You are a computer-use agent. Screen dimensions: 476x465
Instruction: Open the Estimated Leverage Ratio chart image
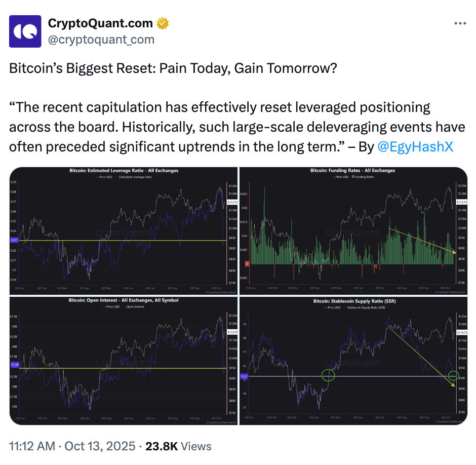click(x=124, y=231)
